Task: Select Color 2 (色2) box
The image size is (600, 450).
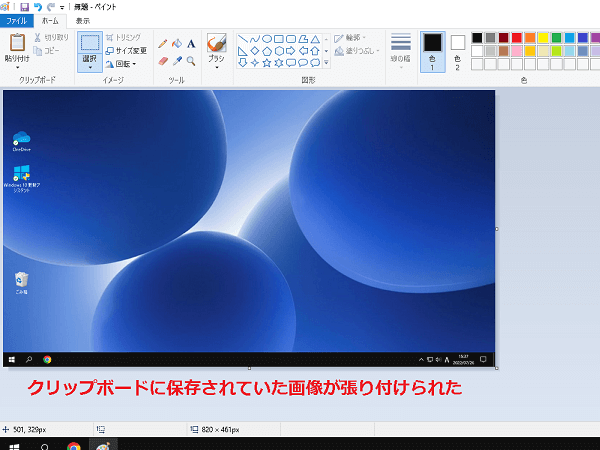Action: 457,52
